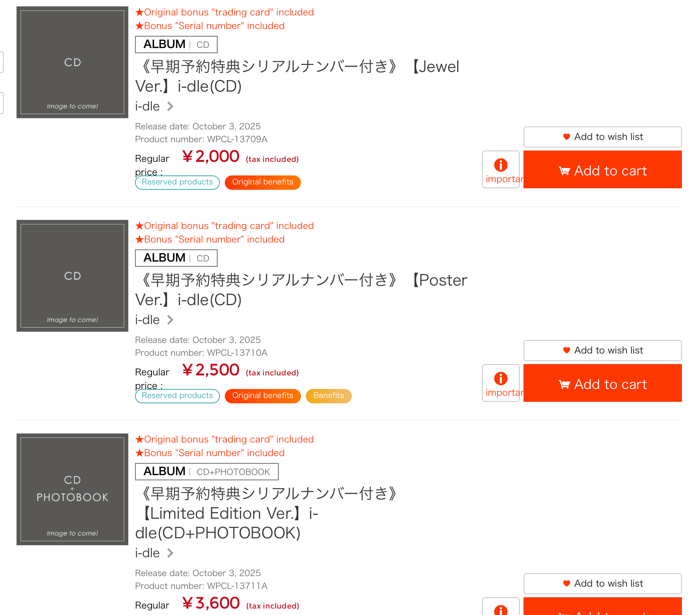700x615 pixels.
Task: Open the Poster Ver. CD placeholder thumbnail
Action: click(72, 276)
